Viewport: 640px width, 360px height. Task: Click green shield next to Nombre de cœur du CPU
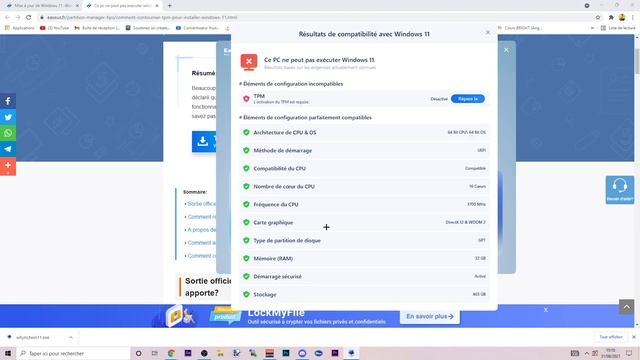click(246, 186)
